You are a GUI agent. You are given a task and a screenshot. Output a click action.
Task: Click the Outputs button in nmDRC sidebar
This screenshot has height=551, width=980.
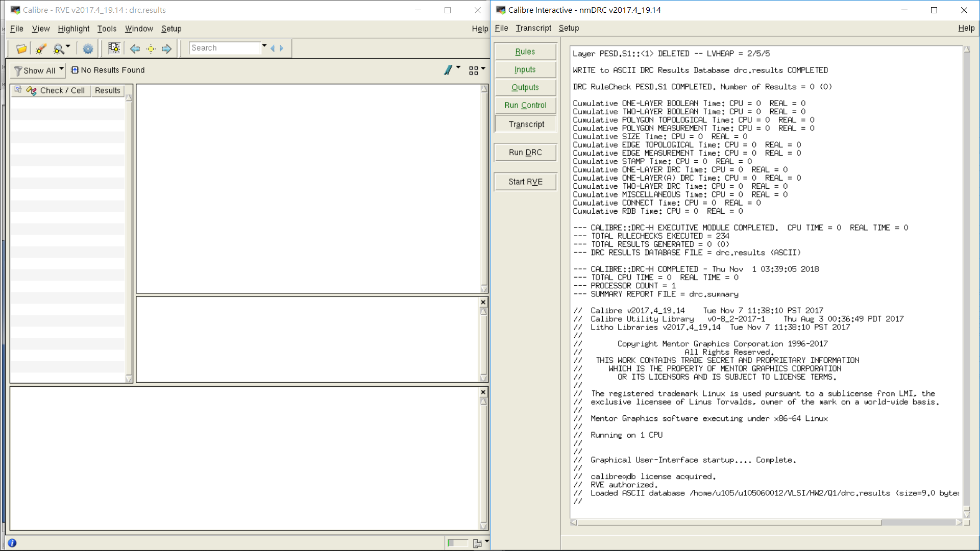[525, 87]
